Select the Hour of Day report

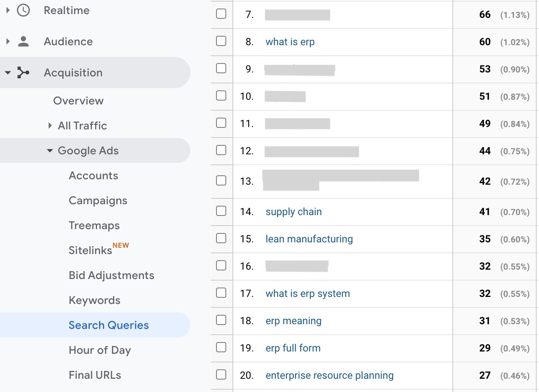click(x=100, y=350)
